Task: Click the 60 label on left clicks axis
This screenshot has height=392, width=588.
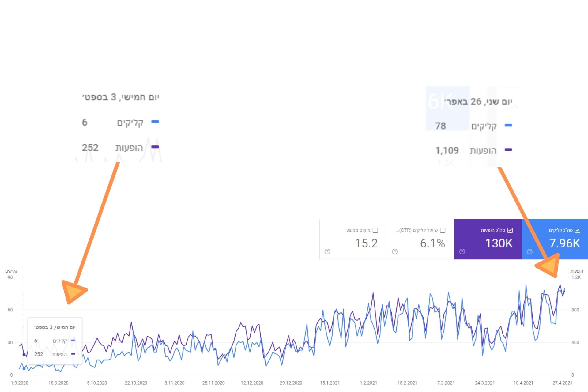Action: tap(10, 310)
